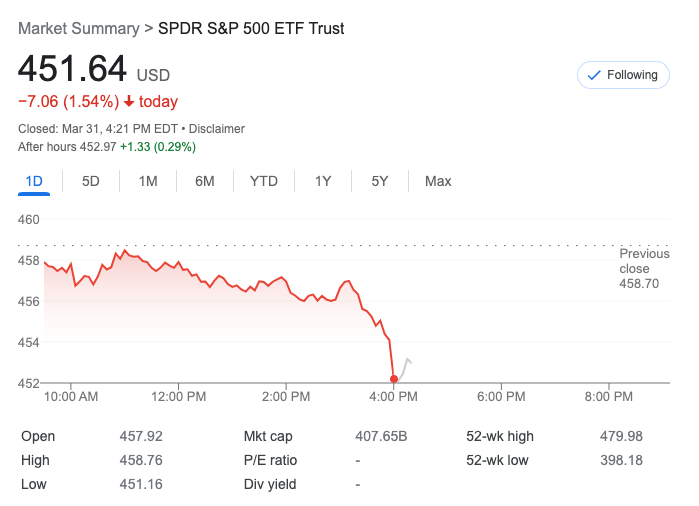699x506 pixels.
Task: Click the Market Summary breadcrumb link
Action: pos(79,28)
